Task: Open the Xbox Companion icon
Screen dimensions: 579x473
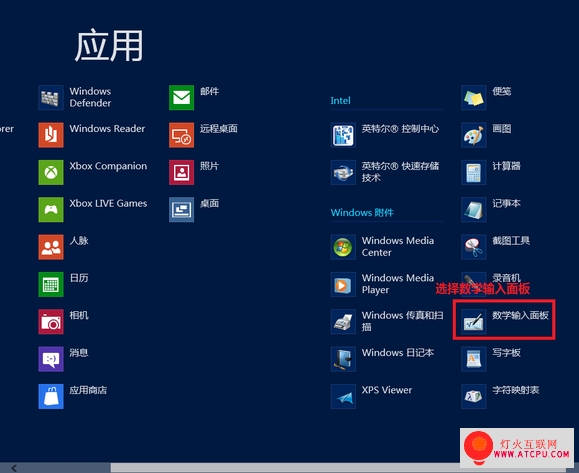Action: (x=51, y=172)
